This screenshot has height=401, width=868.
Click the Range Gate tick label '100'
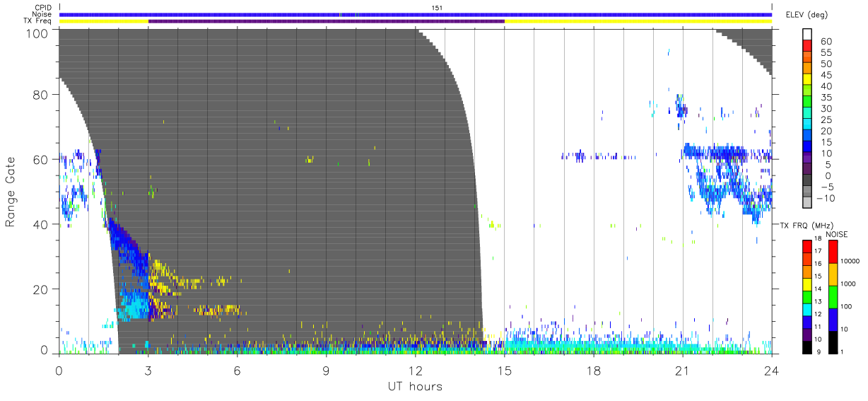click(37, 33)
